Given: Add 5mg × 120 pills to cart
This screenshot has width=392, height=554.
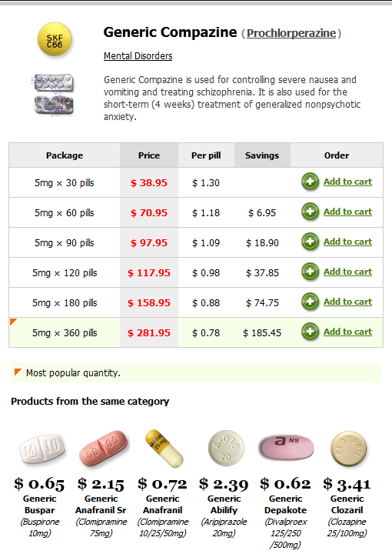Looking at the screenshot, I should pos(347,272).
